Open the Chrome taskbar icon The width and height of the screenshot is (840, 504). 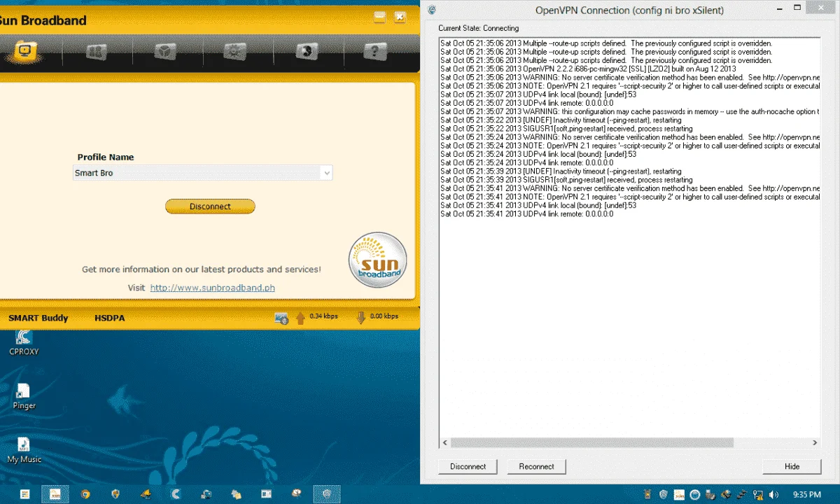click(85, 494)
